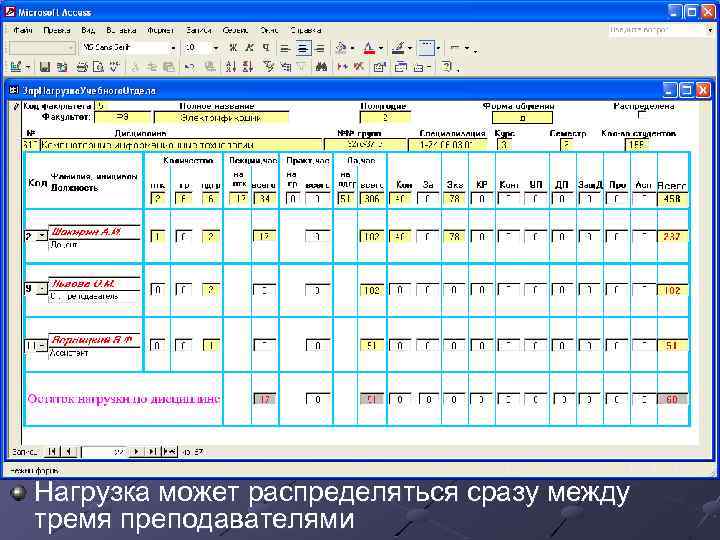This screenshot has width=720, height=540.
Task: Align text right in formatting toolbar
Action: [320, 48]
